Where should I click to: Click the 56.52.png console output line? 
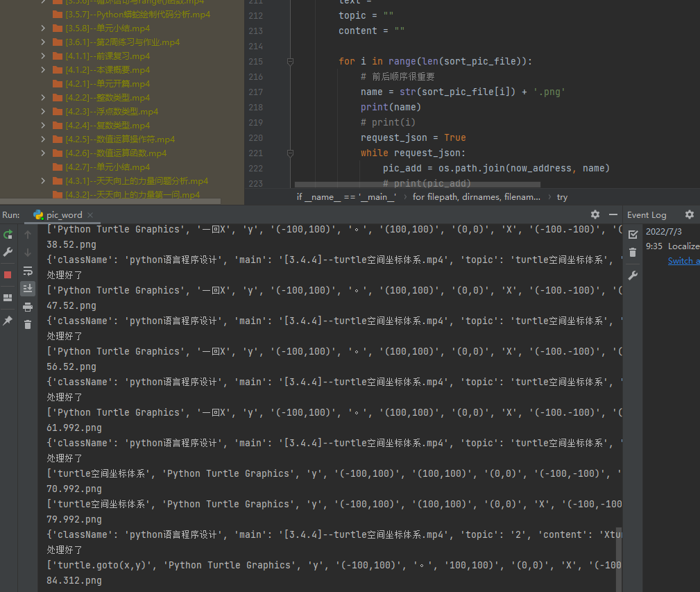coord(71,367)
